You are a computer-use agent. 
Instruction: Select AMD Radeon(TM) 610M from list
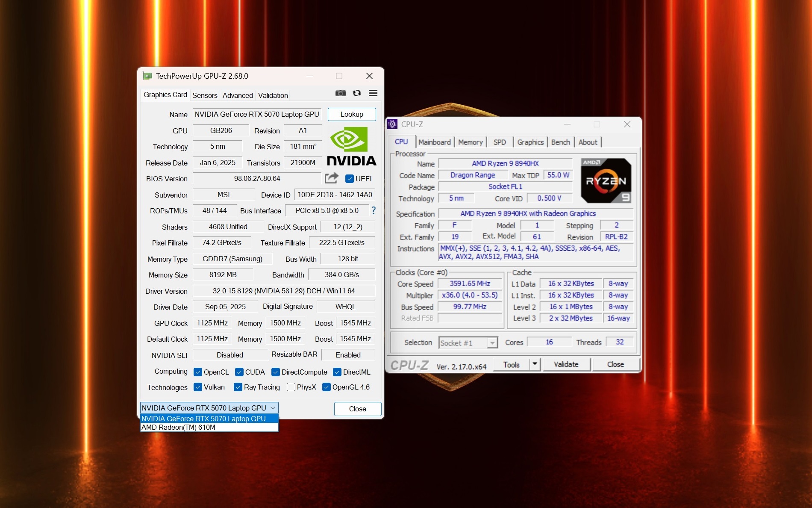179,427
